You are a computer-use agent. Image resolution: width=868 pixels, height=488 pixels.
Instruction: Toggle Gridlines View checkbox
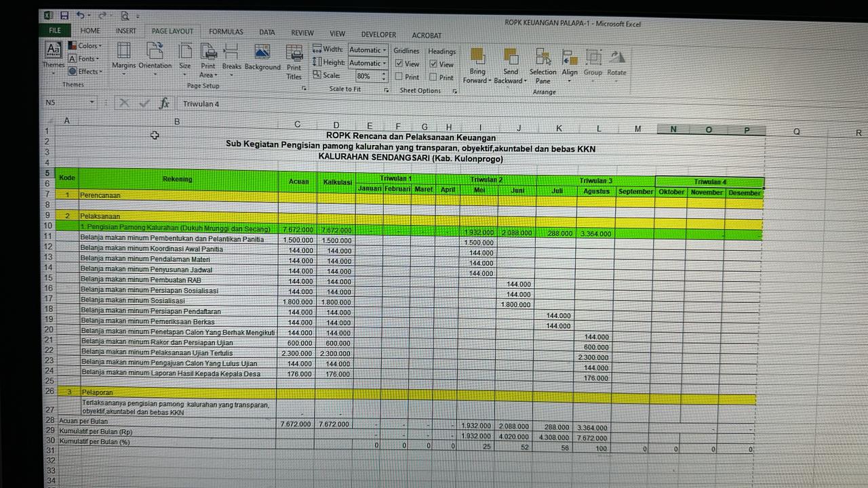pos(399,64)
